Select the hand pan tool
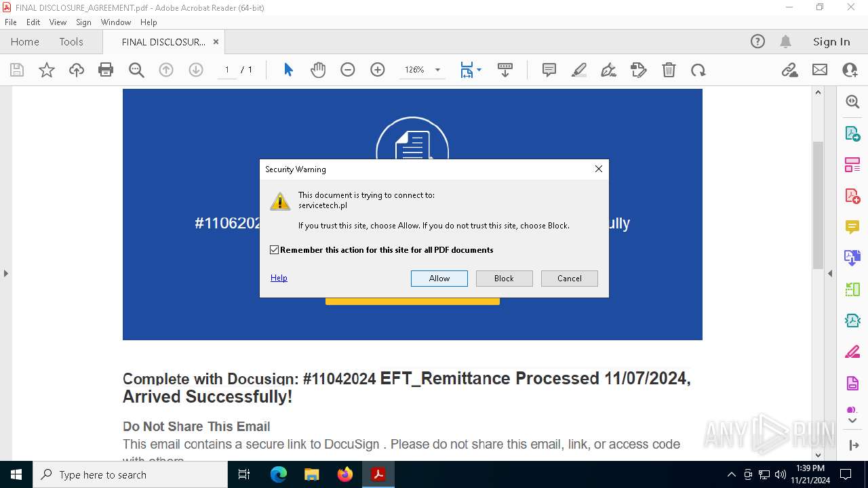This screenshot has width=868, height=488. [x=318, y=70]
